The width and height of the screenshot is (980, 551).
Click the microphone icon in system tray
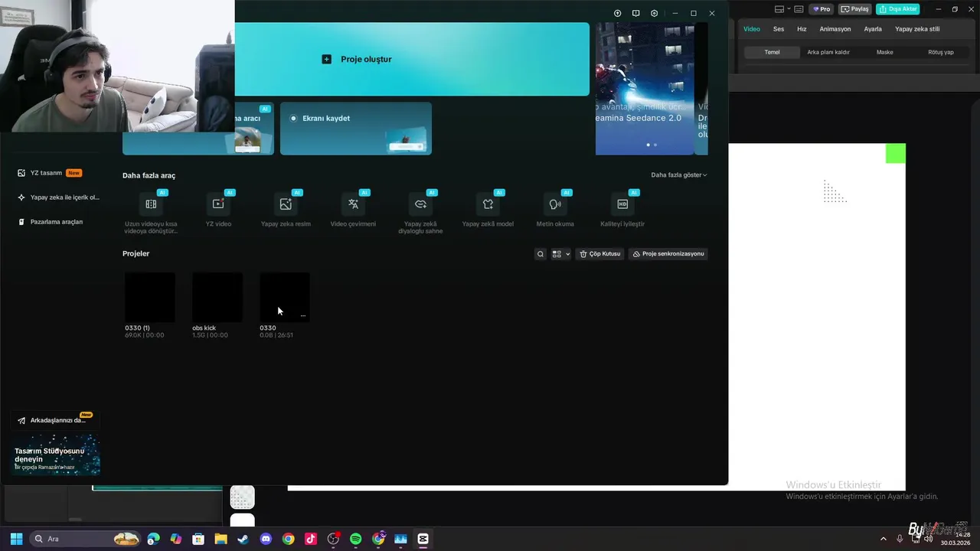click(900, 539)
